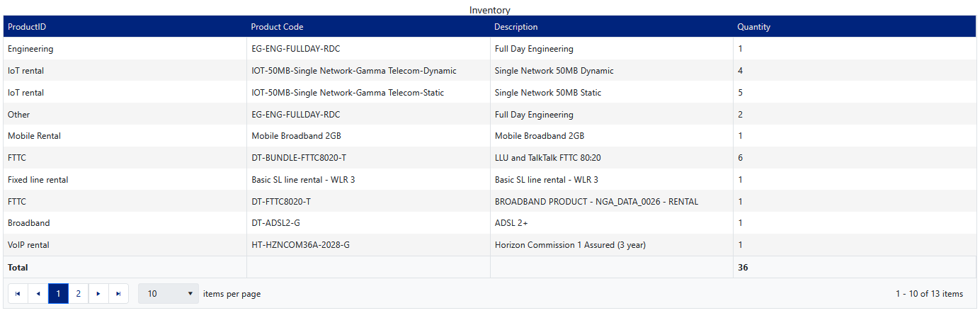This screenshot has height=313, width=980.
Task: Click the Horizon Commission 1 Assured description
Action: [x=570, y=245]
